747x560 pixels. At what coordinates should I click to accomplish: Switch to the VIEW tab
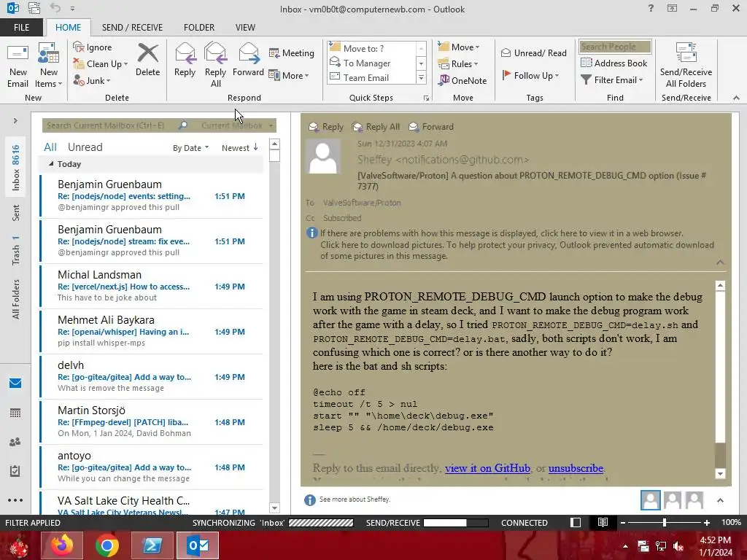coord(245,28)
